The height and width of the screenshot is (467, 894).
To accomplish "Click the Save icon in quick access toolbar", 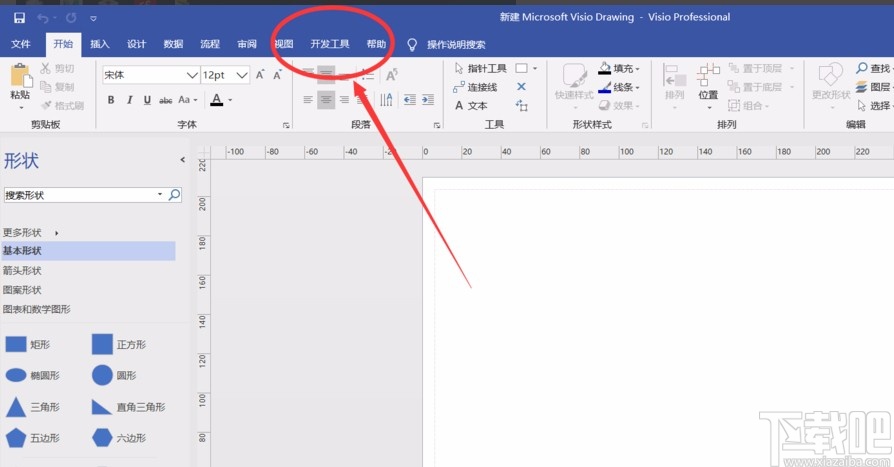I will 19,18.
